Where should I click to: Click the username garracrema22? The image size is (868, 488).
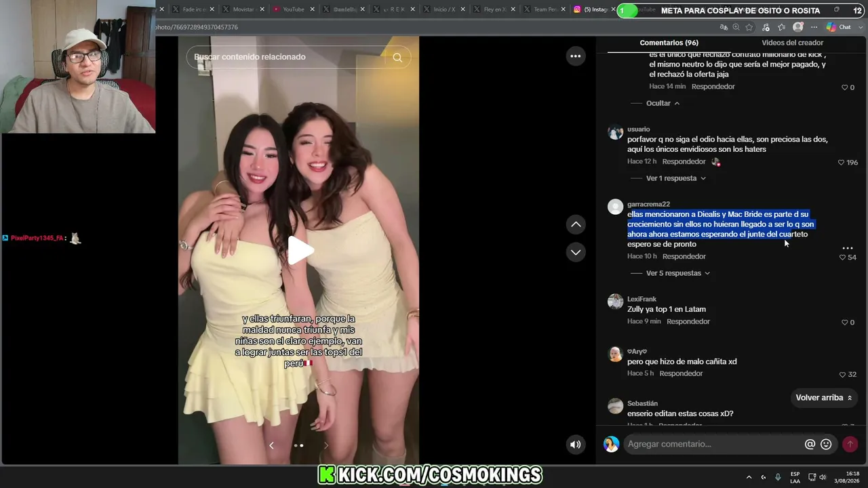click(x=648, y=205)
